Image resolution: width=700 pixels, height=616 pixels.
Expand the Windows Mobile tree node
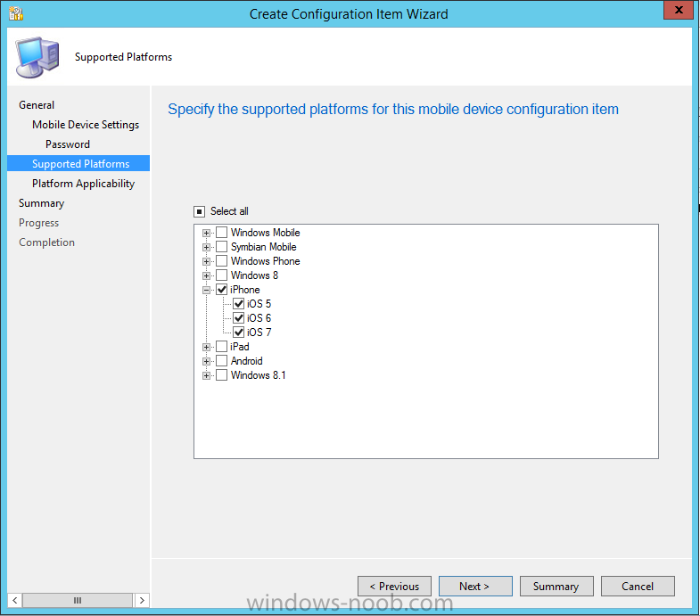coord(206,233)
